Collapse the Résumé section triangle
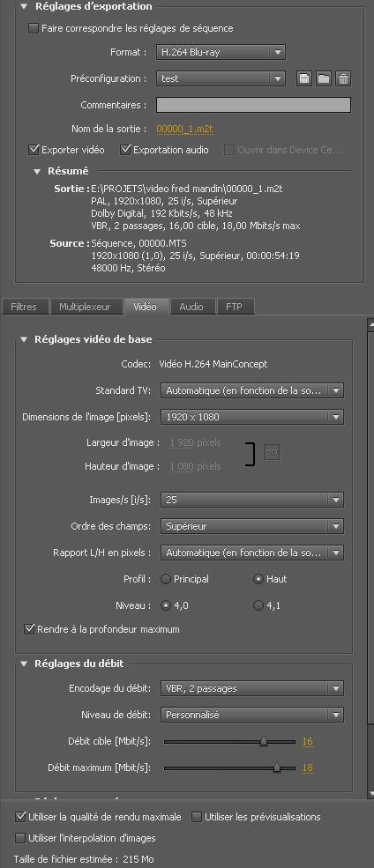The height and width of the screenshot is (868, 374). (x=37, y=171)
